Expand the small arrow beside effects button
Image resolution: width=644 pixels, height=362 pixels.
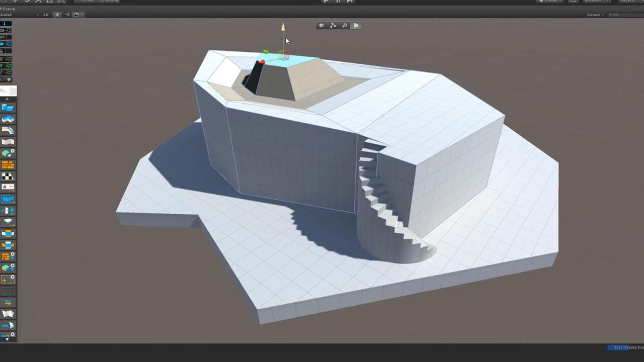click(83, 15)
